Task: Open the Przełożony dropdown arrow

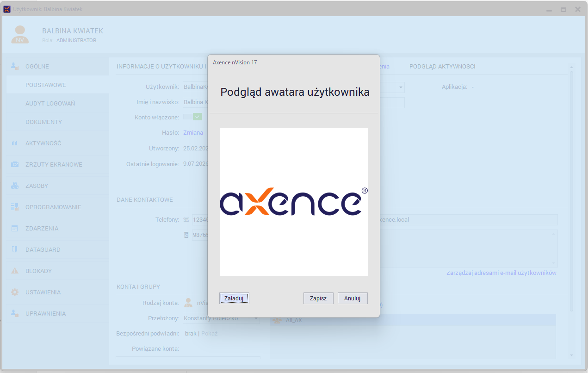Action: click(256, 318)
